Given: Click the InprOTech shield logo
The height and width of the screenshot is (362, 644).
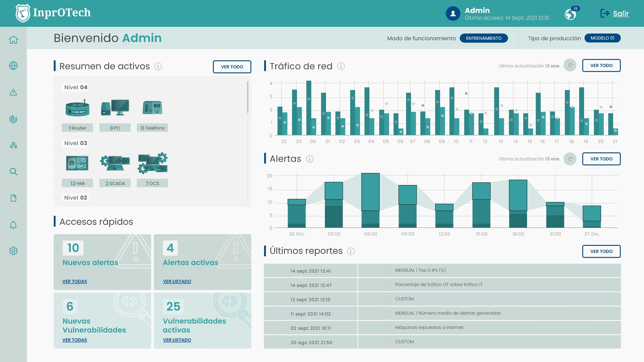Looking at the screenshot, I should tap(23, 13).
